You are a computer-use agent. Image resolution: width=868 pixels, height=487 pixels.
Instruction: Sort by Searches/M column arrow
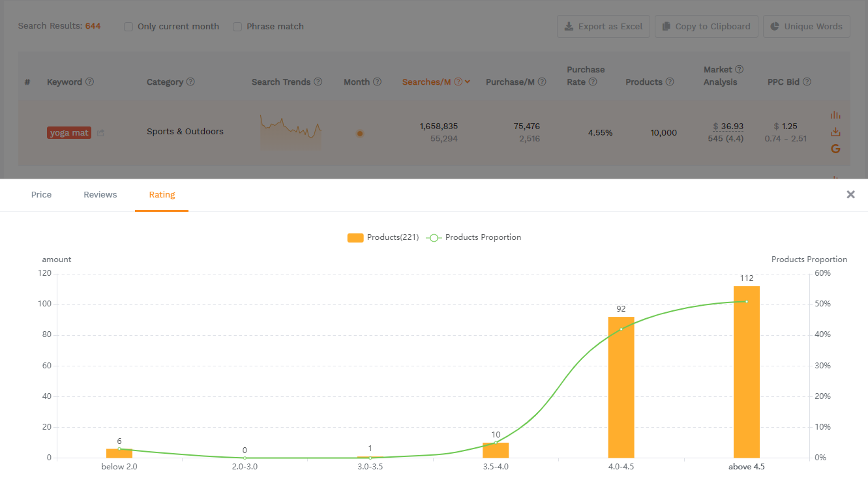468,82
